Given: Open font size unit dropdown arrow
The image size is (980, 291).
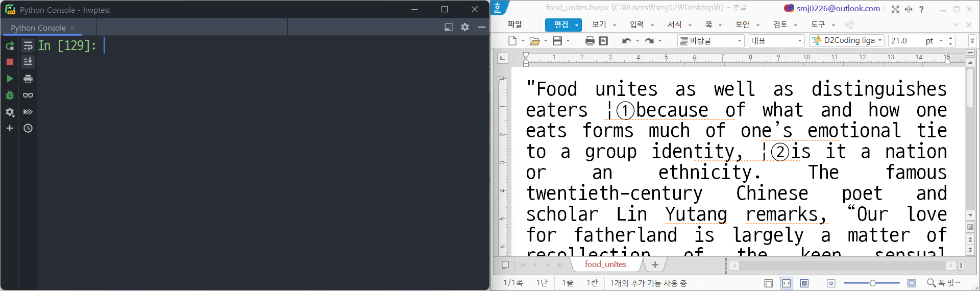Looking at the screenshot, I should (x=941, y=41).
